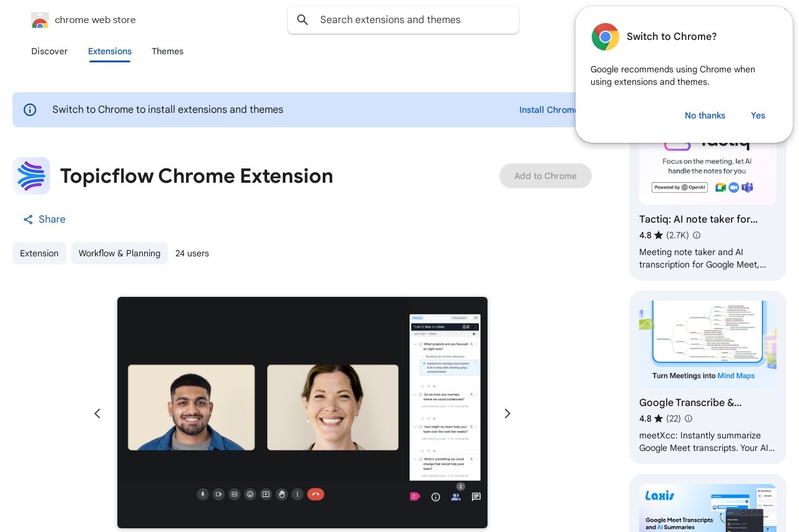799x532 pixels.
Task: Open the Extensions tab
Action: [110, 51]
